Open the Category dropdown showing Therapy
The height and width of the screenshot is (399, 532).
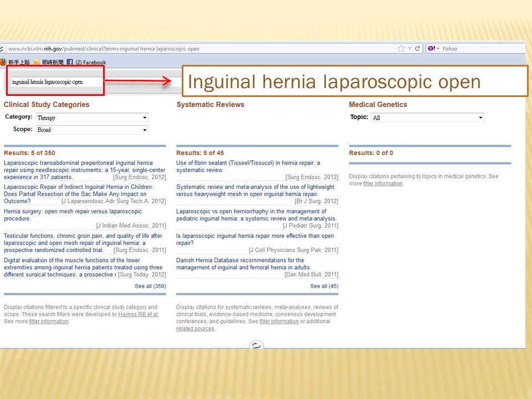pyautogui.click(x=92, y=117)
